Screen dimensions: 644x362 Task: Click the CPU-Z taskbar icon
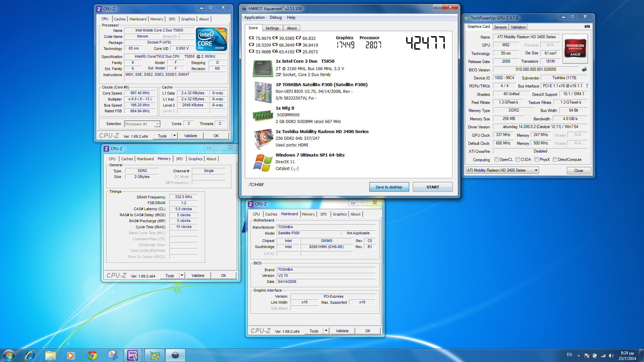pos(133,355)
